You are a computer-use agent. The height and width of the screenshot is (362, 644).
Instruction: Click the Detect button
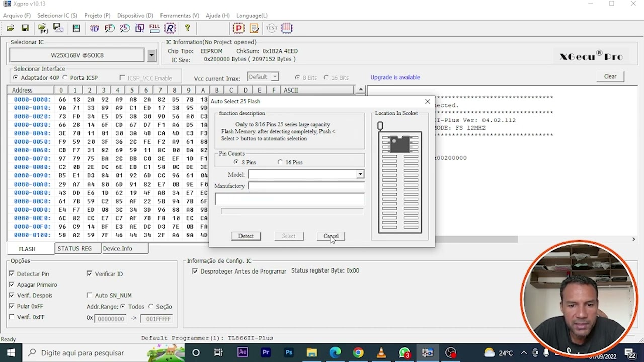point(246,236)
